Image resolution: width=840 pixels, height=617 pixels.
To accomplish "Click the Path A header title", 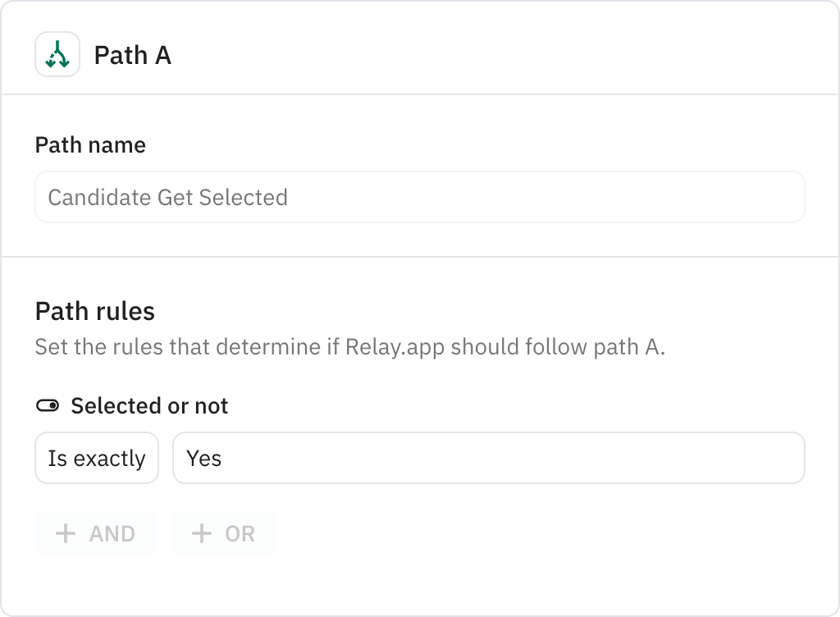I will pyautogui.click(x=132, y=55).
